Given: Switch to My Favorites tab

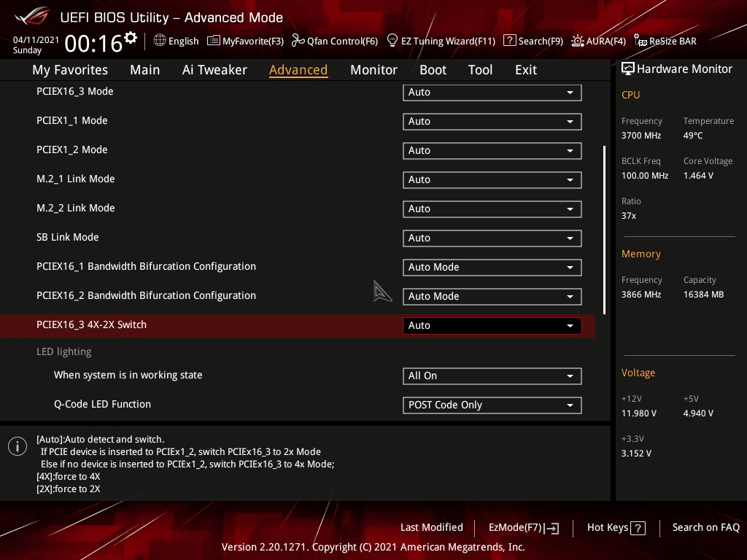Looking at the screenshot, I should 70,69.
